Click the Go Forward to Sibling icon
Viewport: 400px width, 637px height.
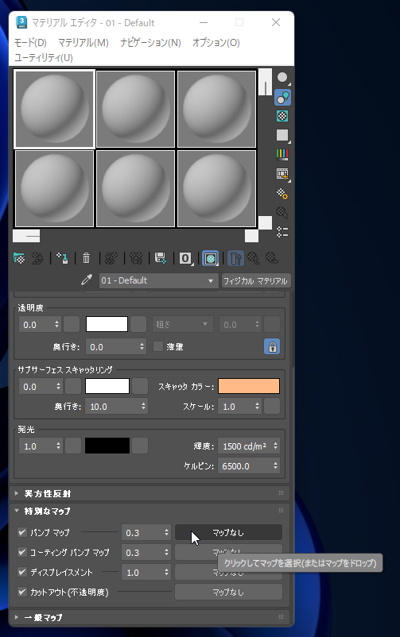coord(272,258)
